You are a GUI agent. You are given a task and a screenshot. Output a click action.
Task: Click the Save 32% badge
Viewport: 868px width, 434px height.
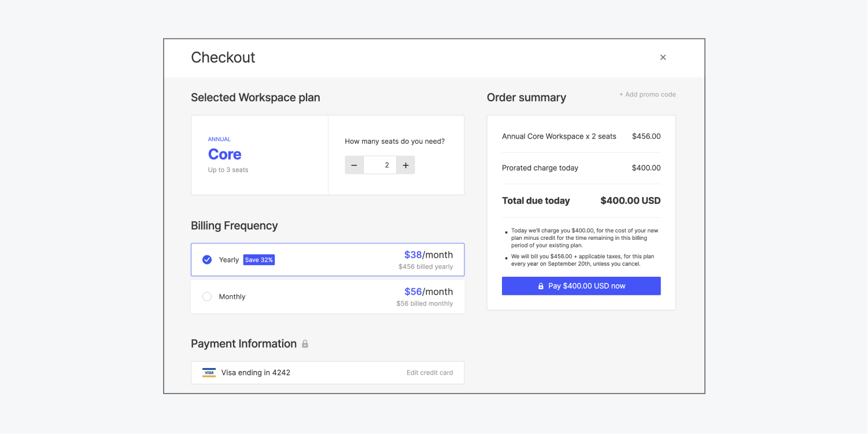coord(258,260)
